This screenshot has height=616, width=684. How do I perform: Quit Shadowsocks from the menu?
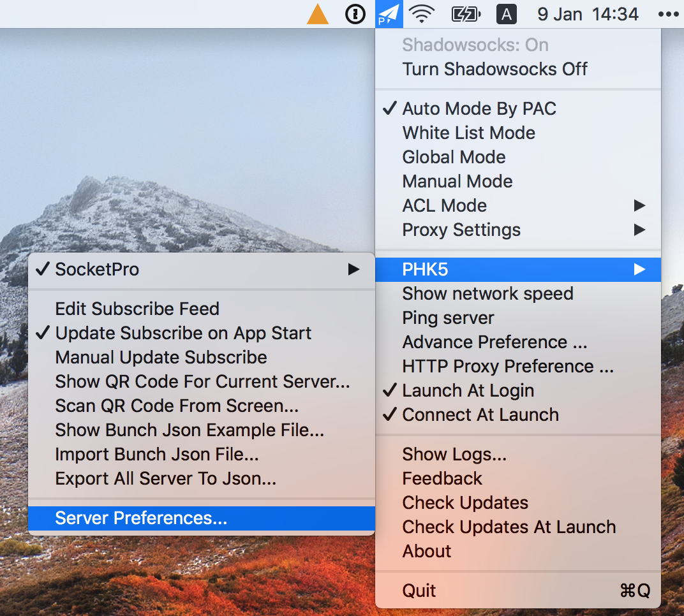[x=518, y=590]
